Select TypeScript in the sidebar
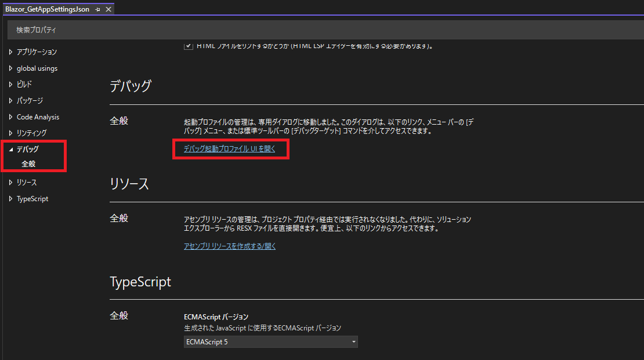This screenshot has width=644, height=360. 32,199
